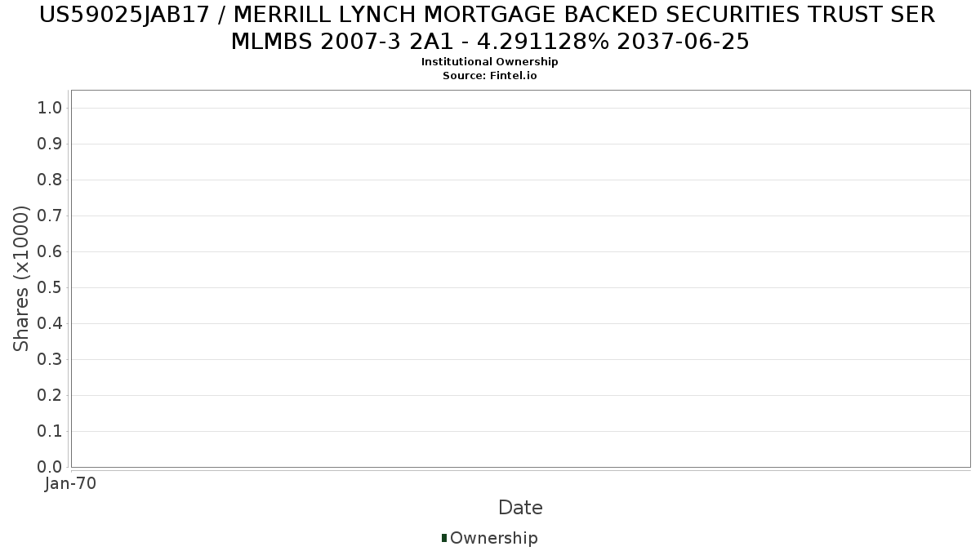Click the 0.5 y-axis tick label
The height and width of the screenshot is (551, 980).
click(x=51, y=288)
